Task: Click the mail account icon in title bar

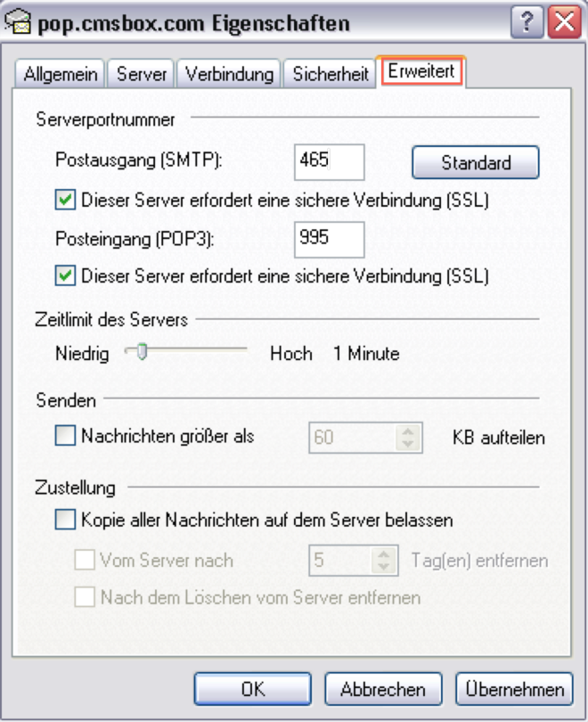Action: 20,24
